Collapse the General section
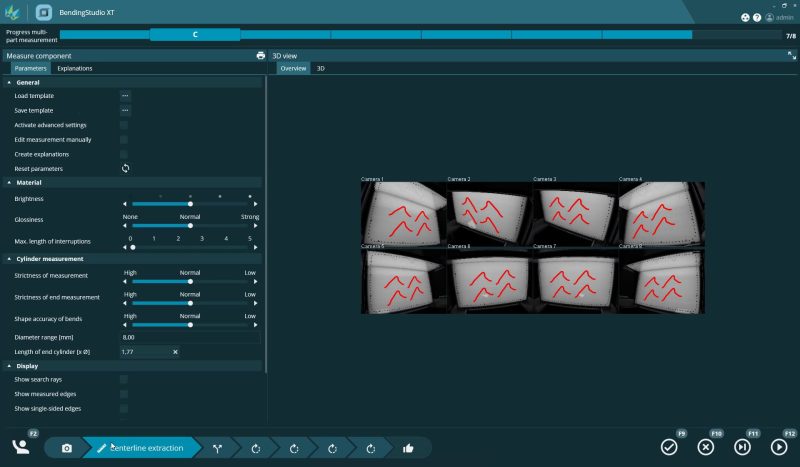 [x=9, y=82]
